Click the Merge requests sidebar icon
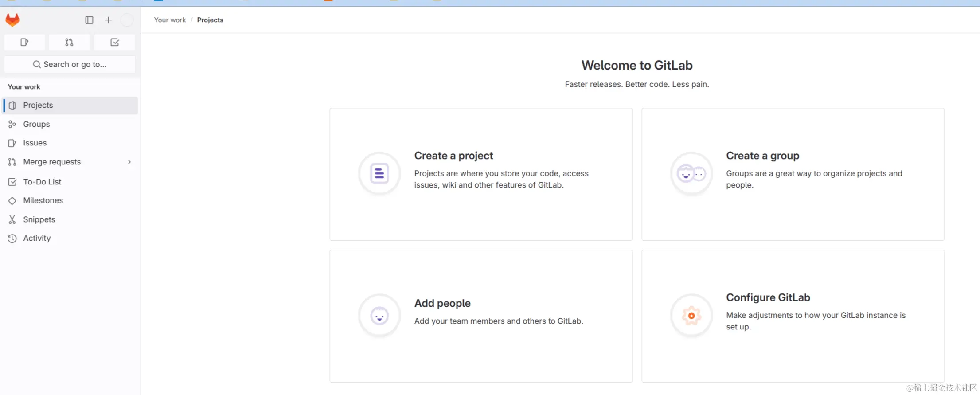The height and width of the screenshot is (395, 980). click(x=12, y=162)
